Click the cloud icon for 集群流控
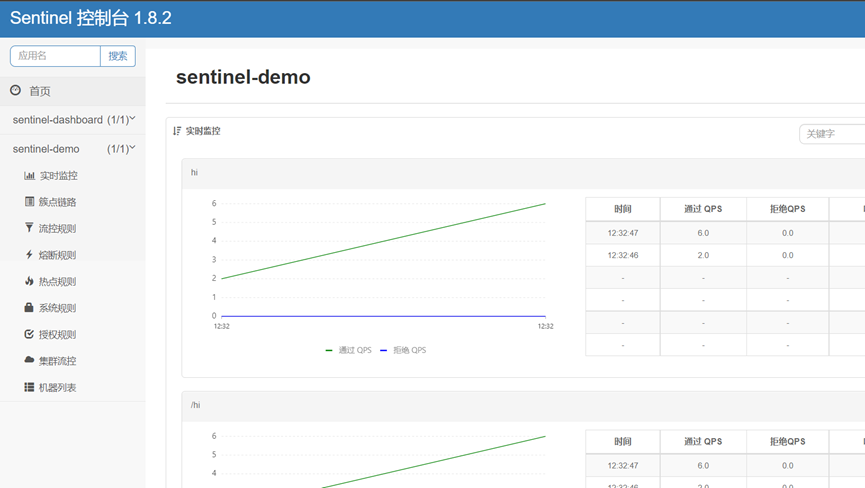Screen dimensions: 865x488 pyautogui.click(x=29, y=360)
